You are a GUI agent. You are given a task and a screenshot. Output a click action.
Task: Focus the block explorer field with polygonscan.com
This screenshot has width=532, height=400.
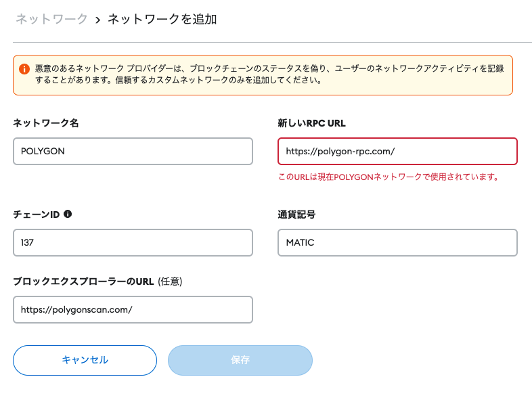pyautogui.click(x=133, y=309)
